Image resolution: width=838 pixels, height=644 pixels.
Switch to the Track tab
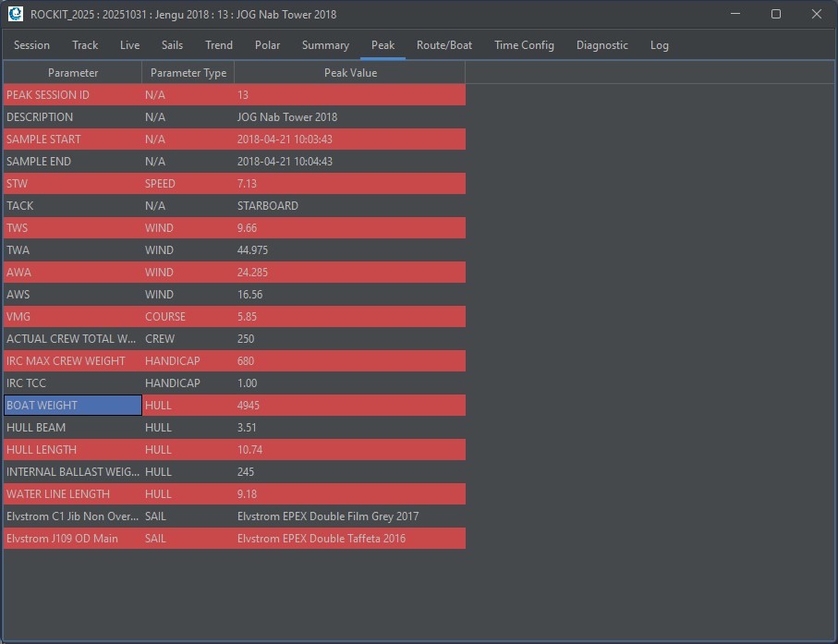tap(85, 45)
